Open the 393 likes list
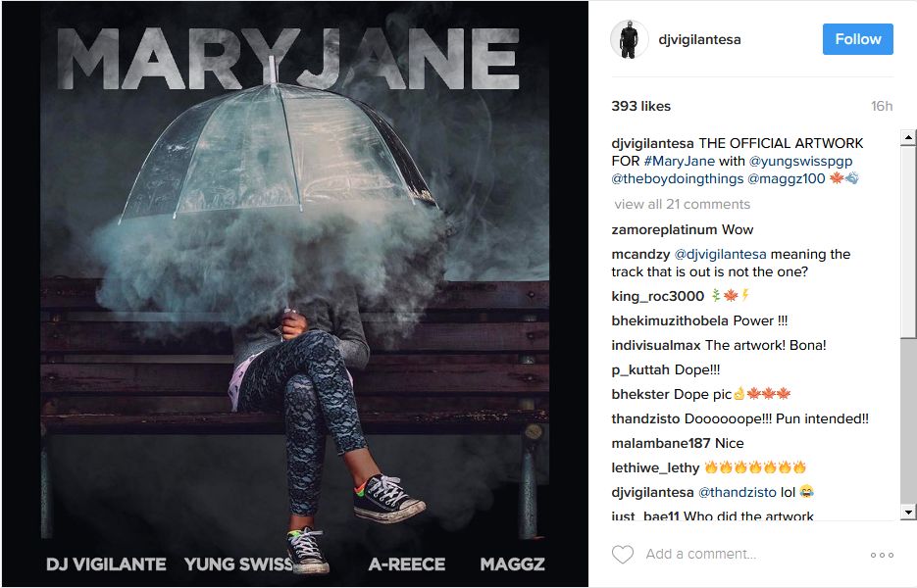917x588 pixels. [x=641, y=106]
